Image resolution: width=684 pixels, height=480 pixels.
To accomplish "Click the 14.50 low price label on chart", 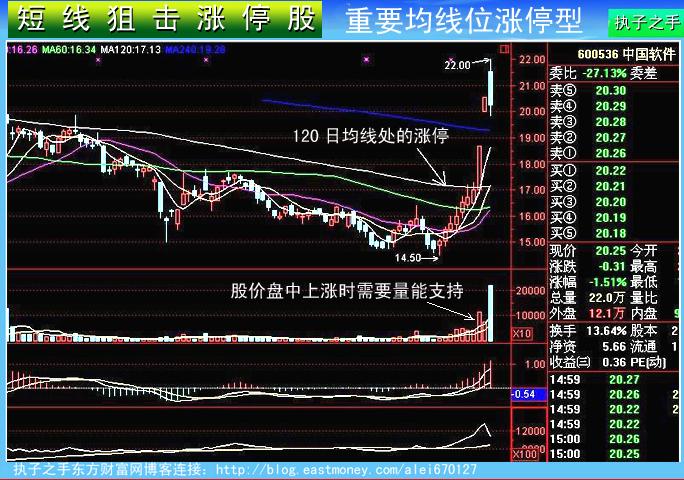I will pos(408,258).
